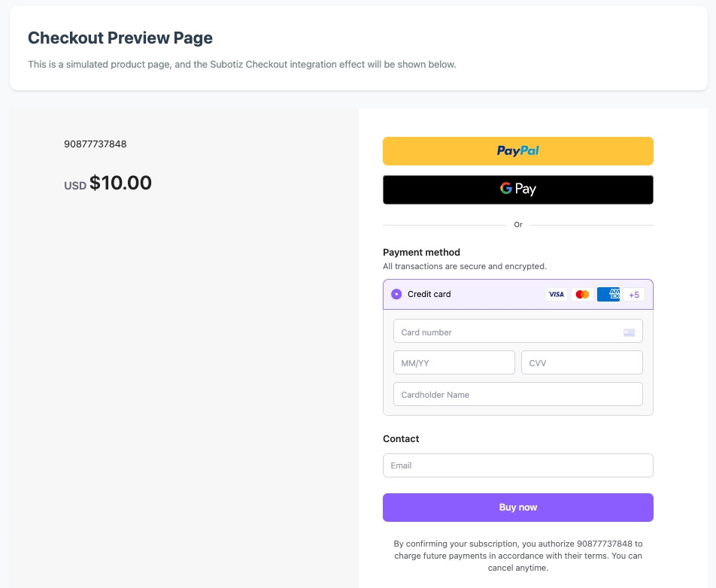Select the Credit card radio button
Viewport: 716px width, 588px height.
(x=396, y=294)
